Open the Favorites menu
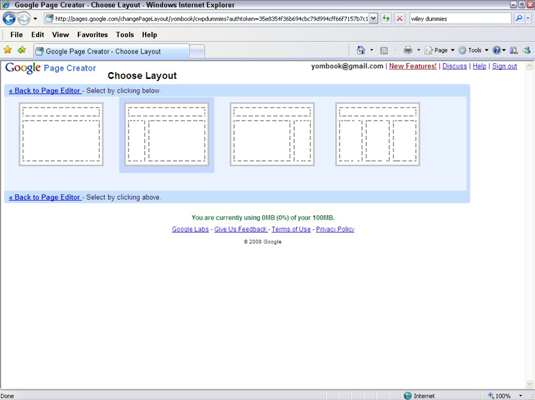 [x=92, y=34]
